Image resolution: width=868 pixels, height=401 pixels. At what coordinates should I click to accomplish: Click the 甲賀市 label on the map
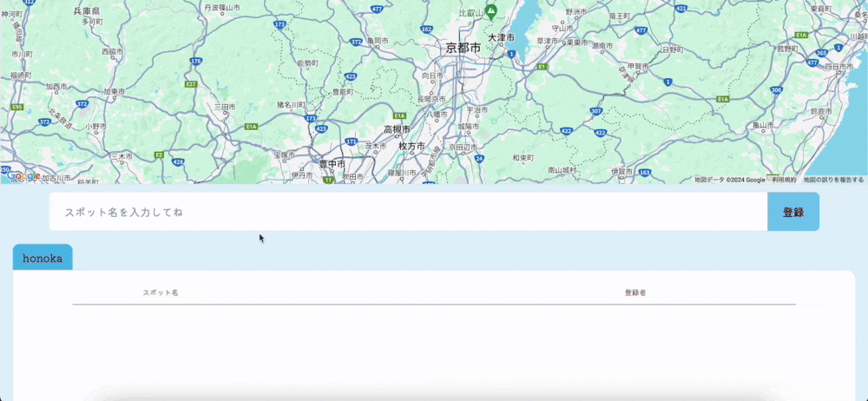coord(638,66)
